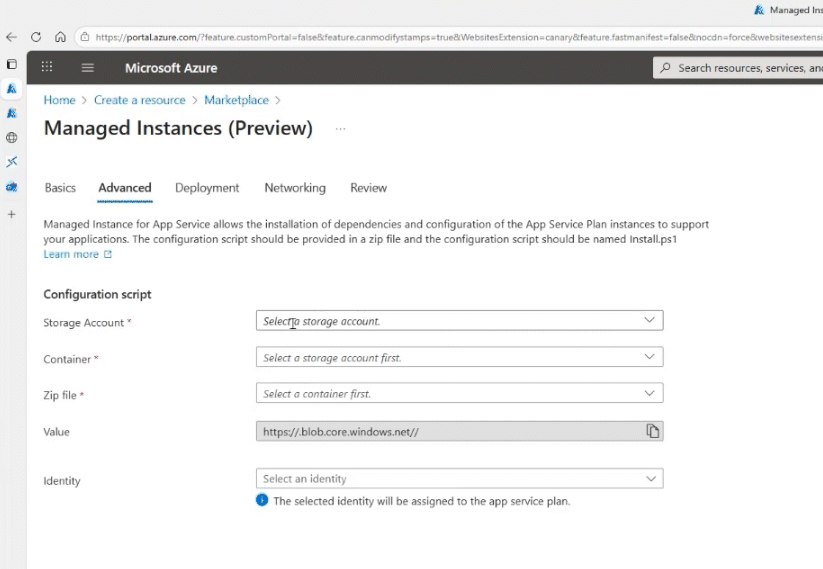This screenshot has width=823, height=569.
Task: Copy the Value URL with the copy icon
Action: [x=652, y=431]
